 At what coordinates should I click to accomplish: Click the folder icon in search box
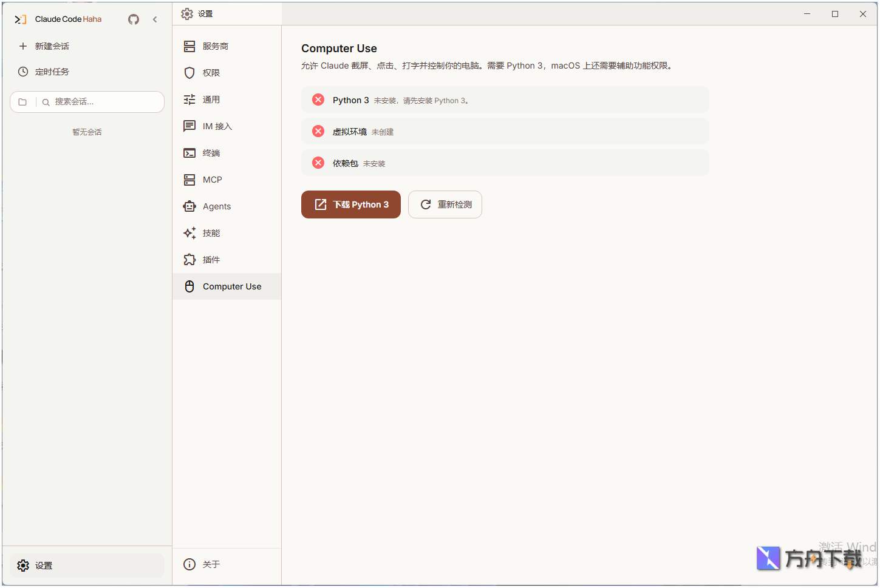[23, 102]
